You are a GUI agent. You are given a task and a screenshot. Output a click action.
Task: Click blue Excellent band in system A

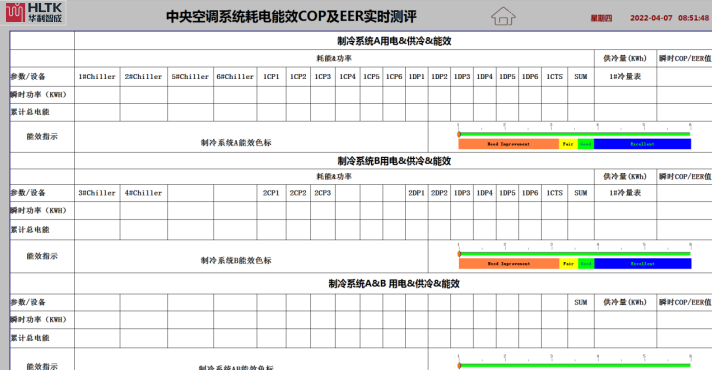[643, 144]
